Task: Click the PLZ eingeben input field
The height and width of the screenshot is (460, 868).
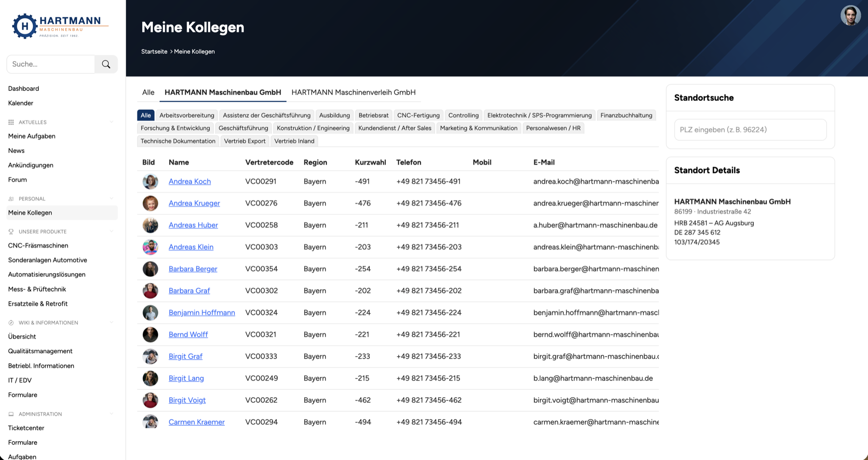Action: [x=750, y=129]
